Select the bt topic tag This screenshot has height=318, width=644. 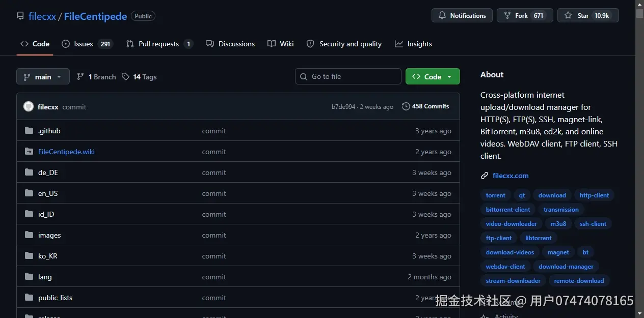(585, 252)
